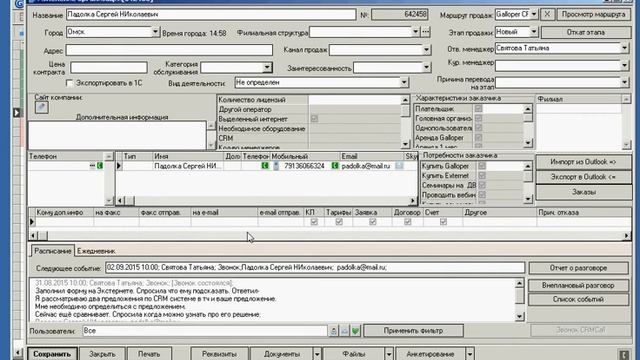
Task: Toggle the КЛ column checkbox
Action: (314, 222)
